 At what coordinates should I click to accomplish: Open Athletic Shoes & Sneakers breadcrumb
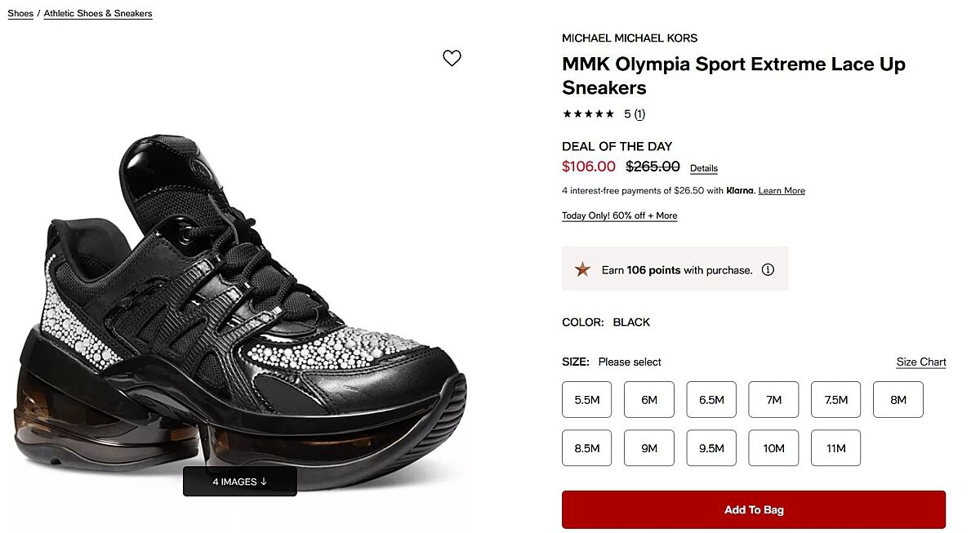pyautogui.click(x=98, y=14)
